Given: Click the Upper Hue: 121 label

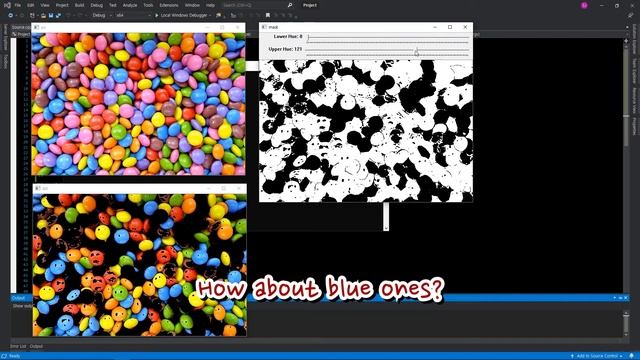Looking at the screenshot, I should 285,49.
